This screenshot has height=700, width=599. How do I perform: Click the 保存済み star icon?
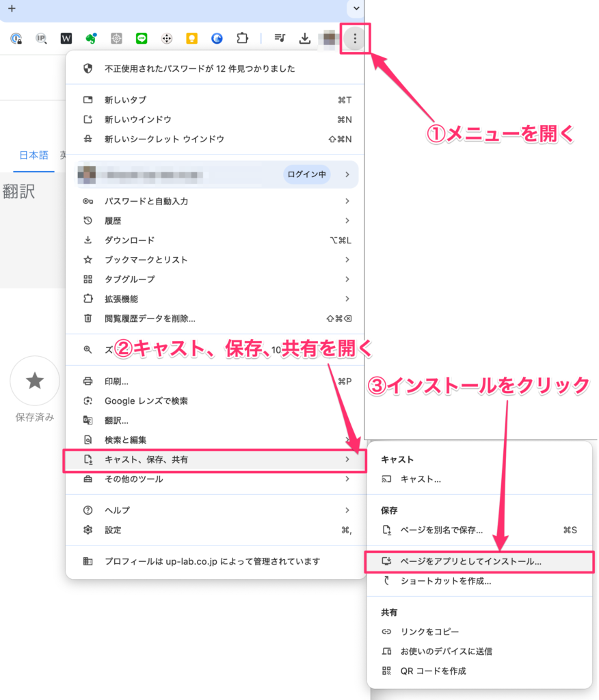35,381
